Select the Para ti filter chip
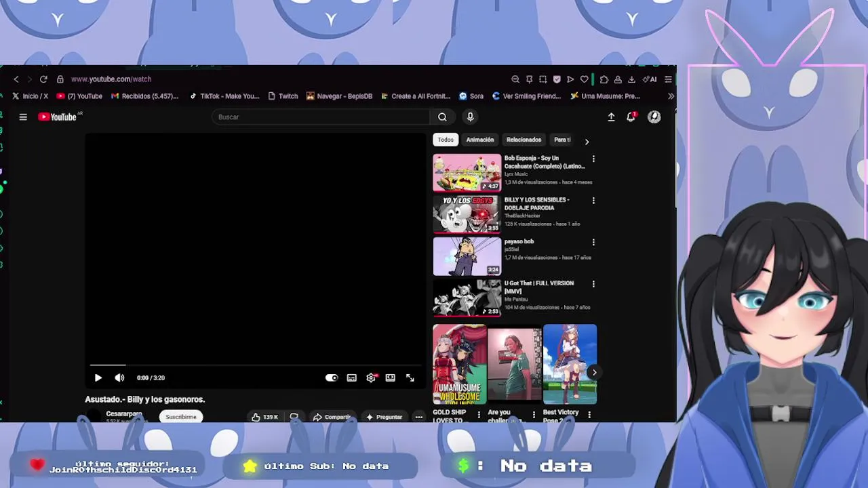The width and height of the screenshot is (868, 488). pos(562,140)
